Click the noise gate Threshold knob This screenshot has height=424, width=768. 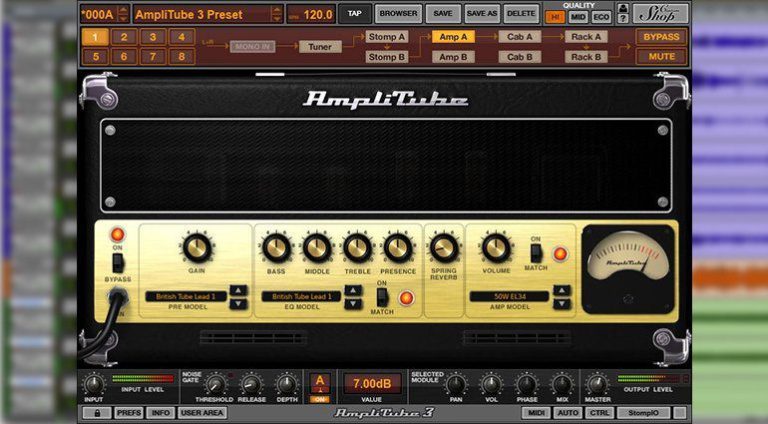coord(214,384)
